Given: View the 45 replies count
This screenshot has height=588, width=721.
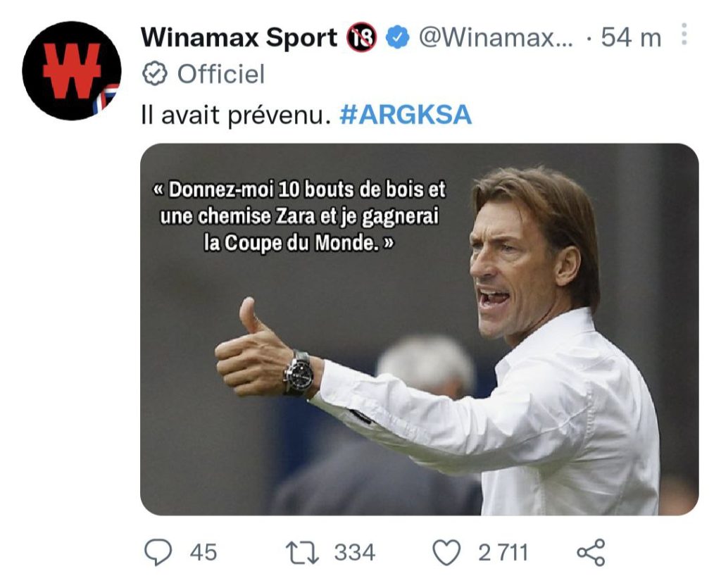Looking at the screenshot, I should pyautogui.click(x=203, y=553).
